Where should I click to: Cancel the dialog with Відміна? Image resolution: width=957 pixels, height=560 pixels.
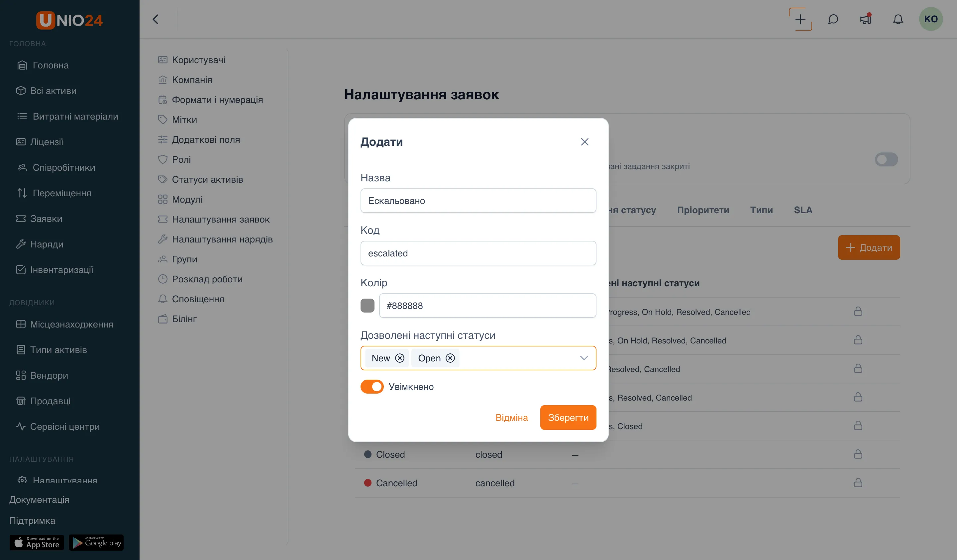pyautogui.click(x=511, y=417)
